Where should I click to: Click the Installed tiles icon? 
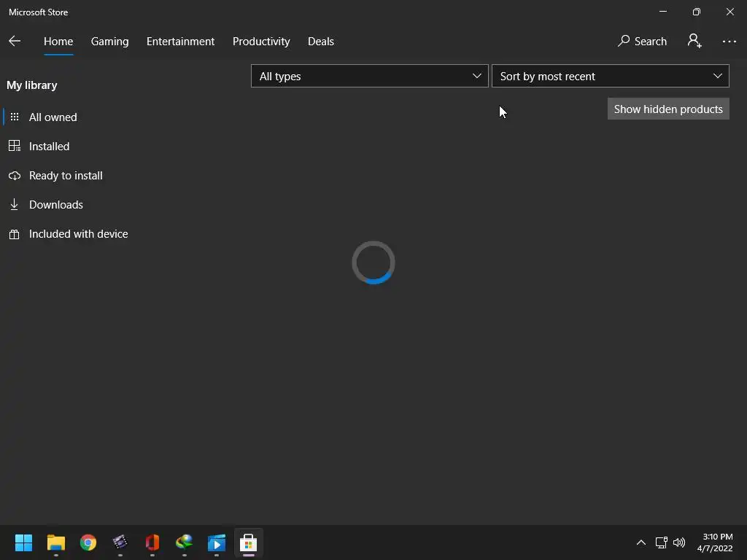tap(15, 146)
